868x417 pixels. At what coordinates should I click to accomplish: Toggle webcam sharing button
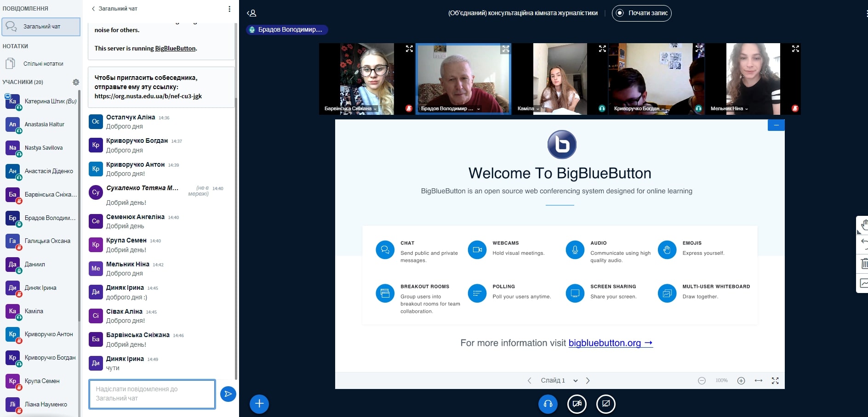(x=577, y=404)
